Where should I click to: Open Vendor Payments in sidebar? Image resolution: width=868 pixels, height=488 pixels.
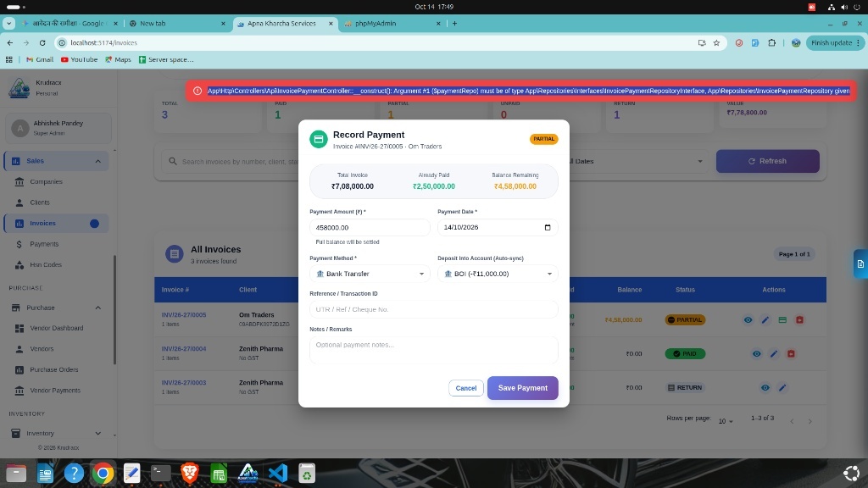tap(55, 391)
